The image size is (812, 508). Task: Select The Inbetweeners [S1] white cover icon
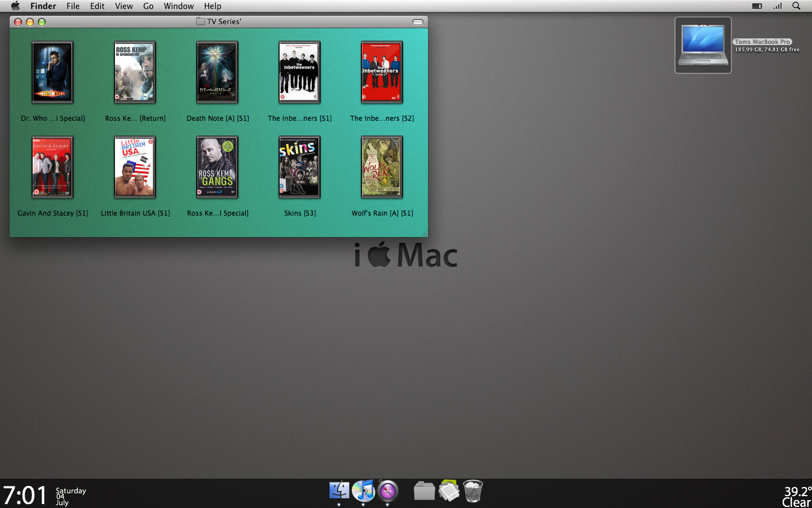tap(299, 72)
